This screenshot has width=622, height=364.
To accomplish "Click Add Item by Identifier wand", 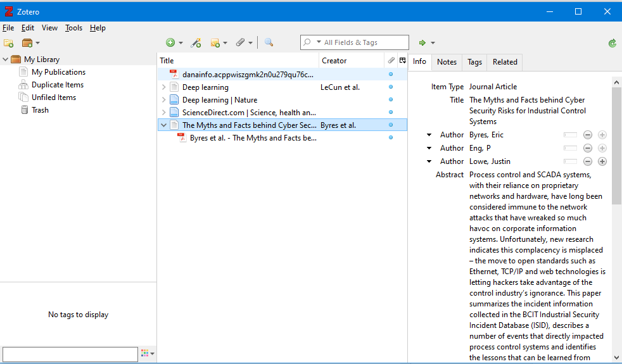I will 196,42.
